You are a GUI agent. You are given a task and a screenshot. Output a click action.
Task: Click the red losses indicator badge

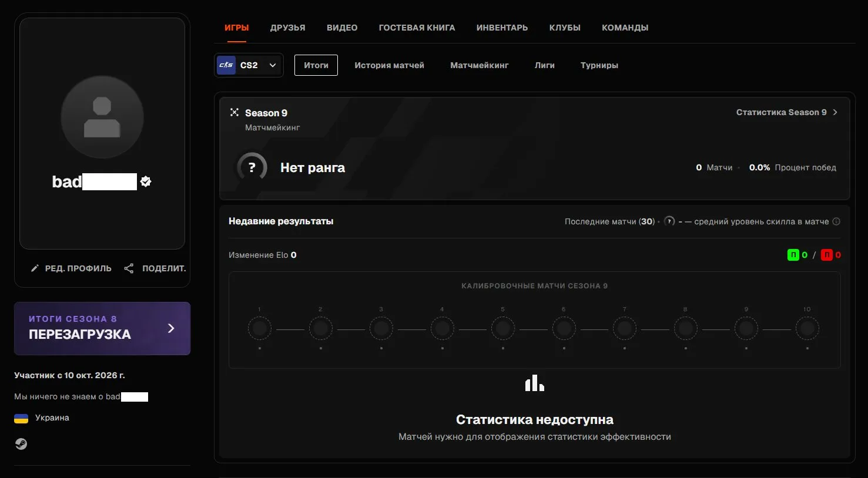tap(827, 255)
